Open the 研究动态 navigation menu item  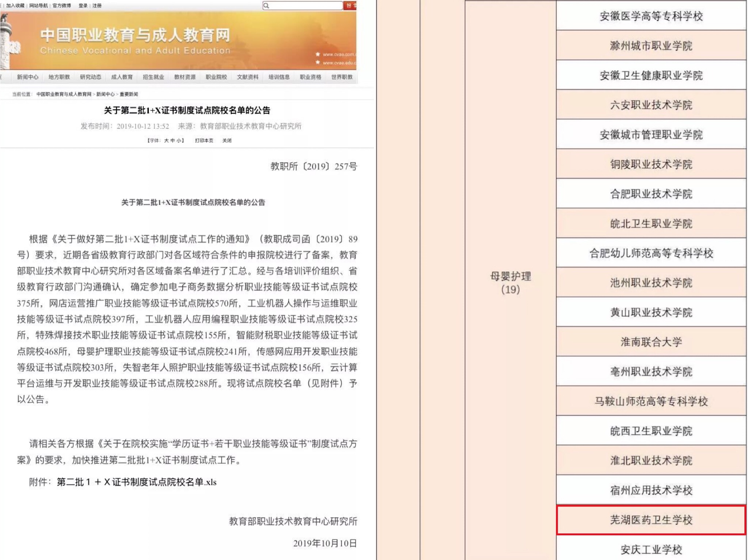(x=91, y=77)
